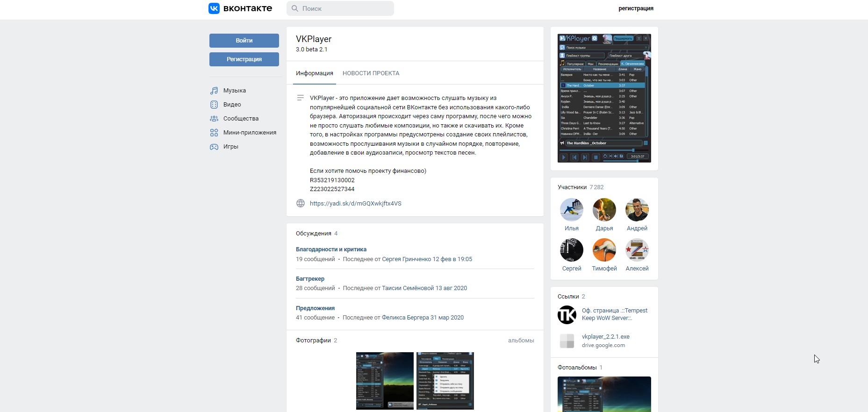
Task: Switch to the НОВОСТИ ПРОЕКТА tab
Action: pos(371,73)
